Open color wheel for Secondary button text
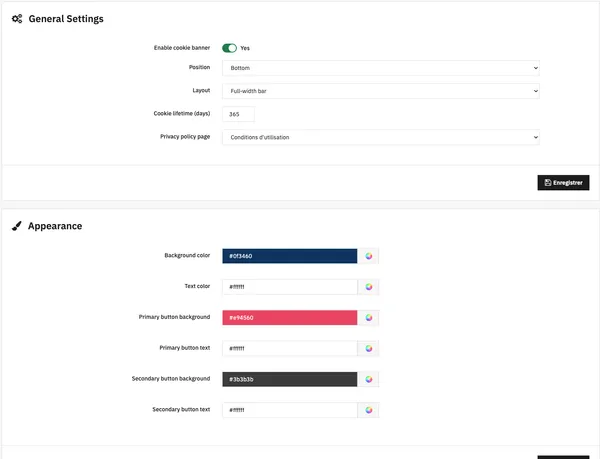Screen dimensions: 600x459 (368, 410)
